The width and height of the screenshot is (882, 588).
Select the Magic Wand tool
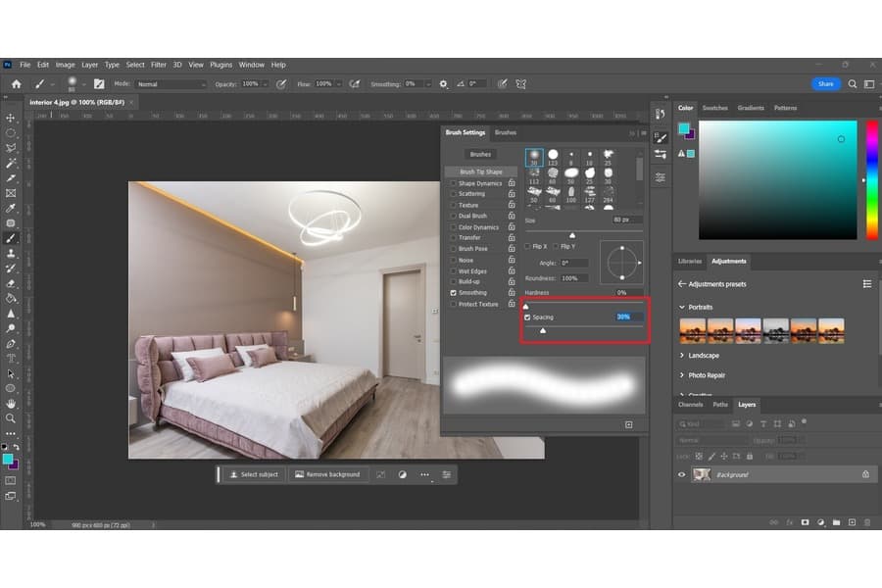(10, 164)
